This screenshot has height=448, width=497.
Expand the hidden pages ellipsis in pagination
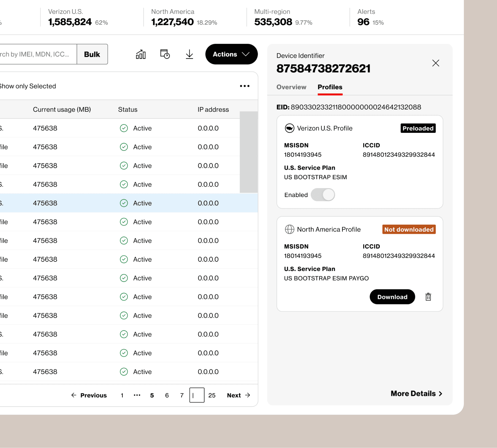point(137,395)
